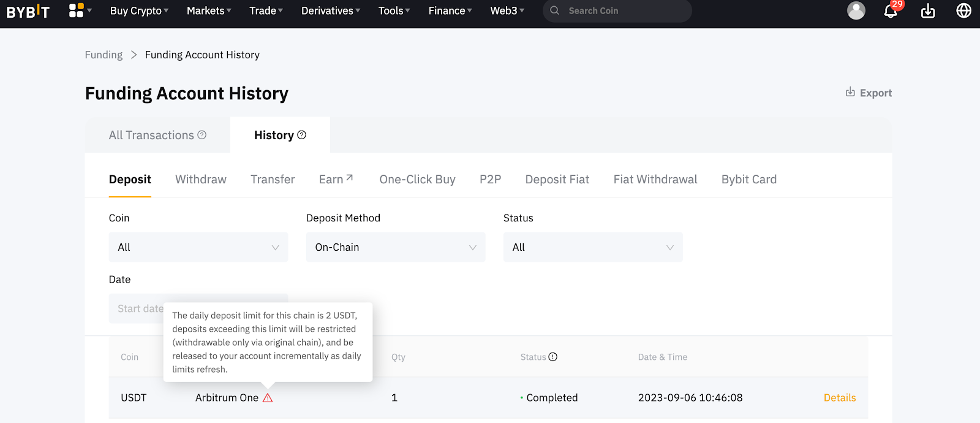Expand the Coin filter dropdown
Viewport: 980px width, 423px height.
pyautogui.click(x=198, y=247)
